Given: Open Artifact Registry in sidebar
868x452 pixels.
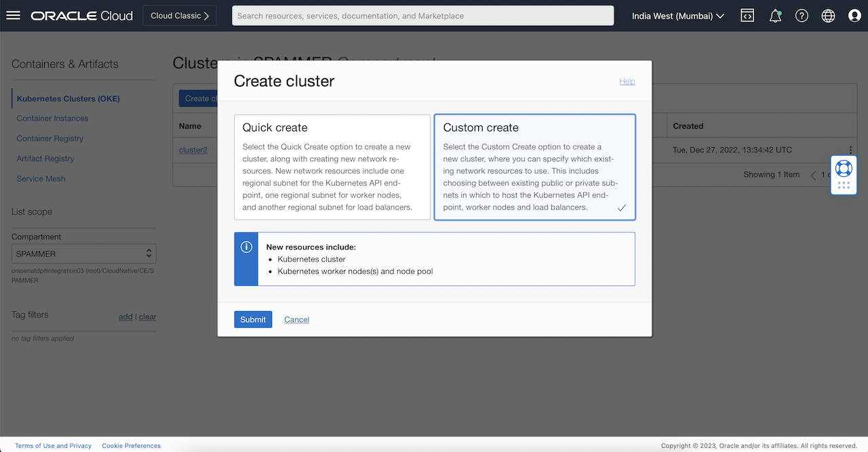Looking at the screenshot, I should pos(45,159).
